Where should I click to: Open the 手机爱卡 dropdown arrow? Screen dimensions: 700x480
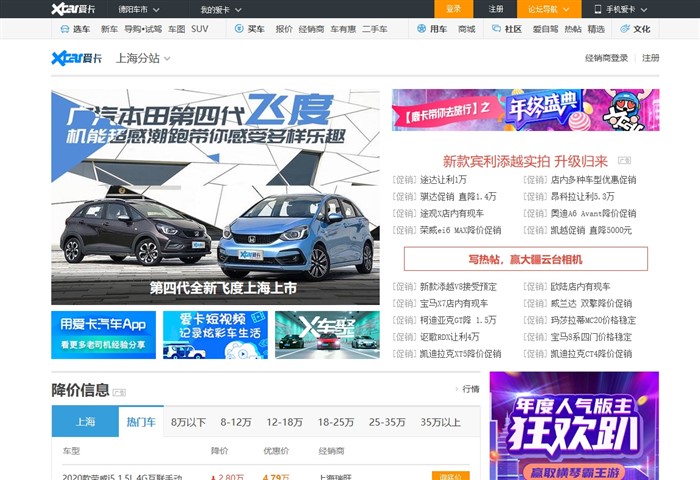pyautogui.click(x=644, y=9)
